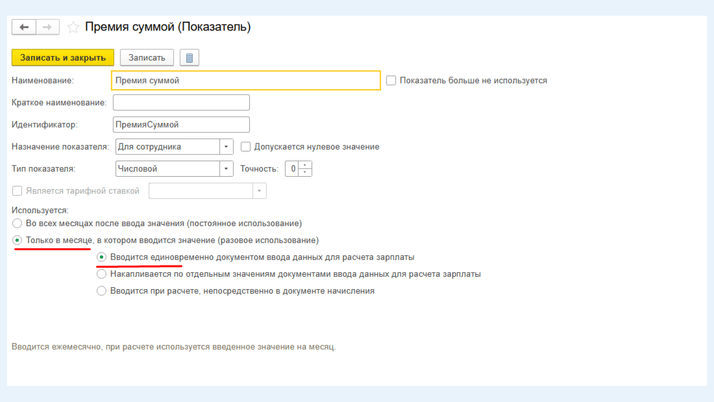Select Вводится при расчете radio option
This screenshot has height=402, width=714.
point(102,291)
